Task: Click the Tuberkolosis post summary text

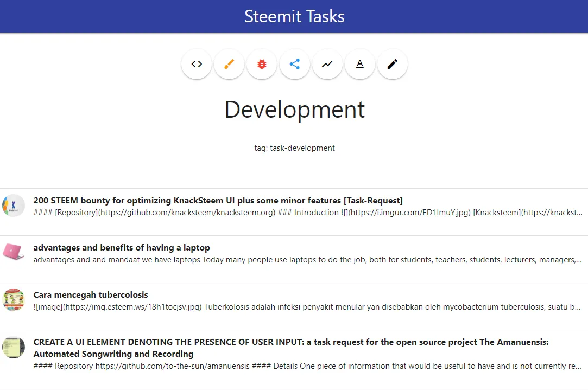Action: pos(307,307)
